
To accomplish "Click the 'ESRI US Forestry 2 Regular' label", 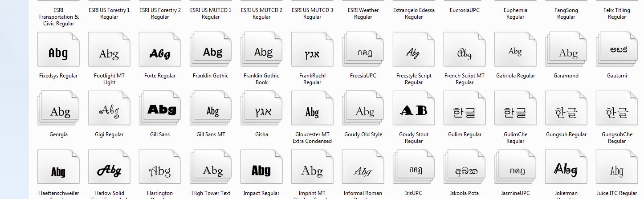I will (160, 13).
